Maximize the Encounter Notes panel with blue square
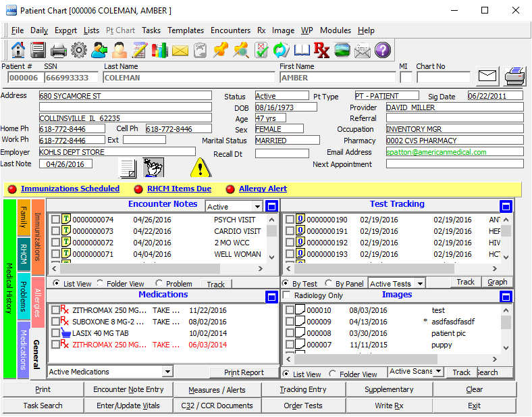Image resolution: width=532 pixels, height=417 pixels. tap(271, 206)
